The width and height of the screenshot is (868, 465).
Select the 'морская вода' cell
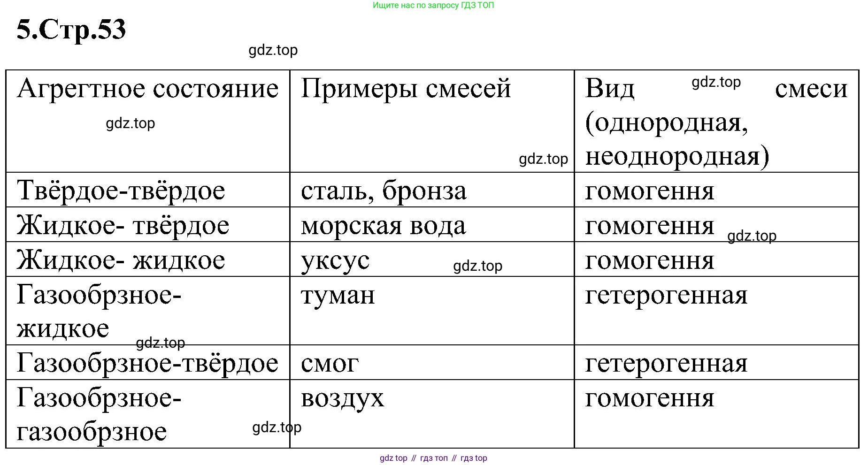pos(383,225)
